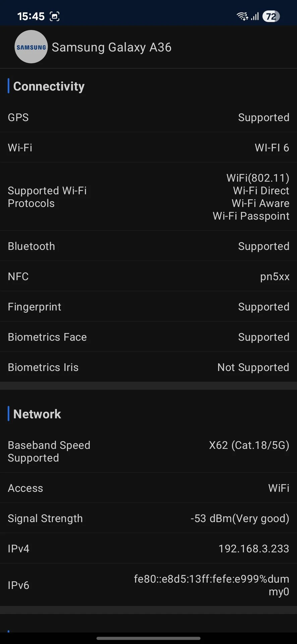Tap the Wi-Fi status bar icon

[242, 16]
